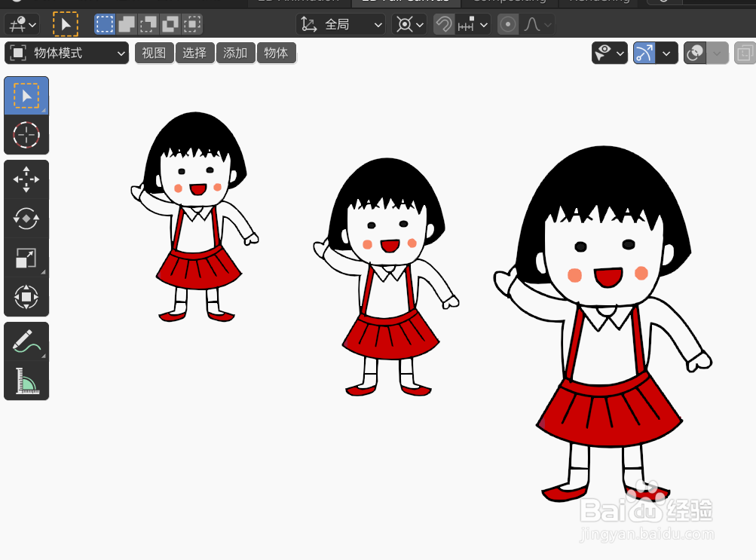
Task: Select the Scale tool
Action: pos(26,257)
